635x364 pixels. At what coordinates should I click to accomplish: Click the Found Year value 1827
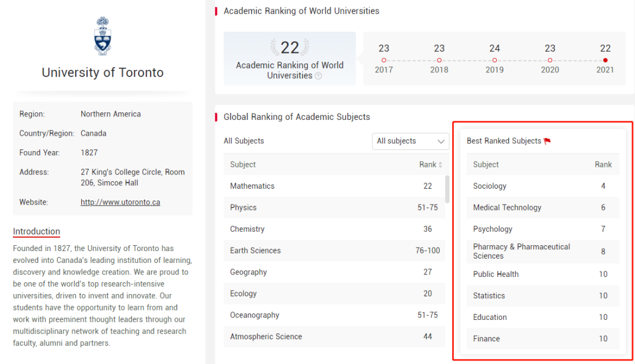(89, 153)
